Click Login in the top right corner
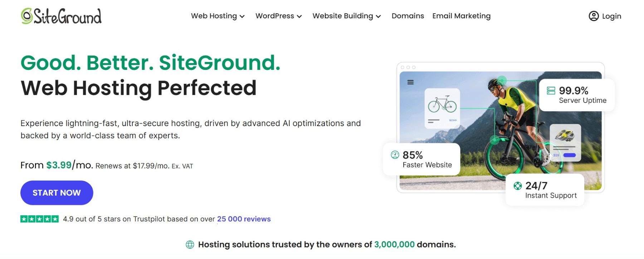644x259 pixels. click(x=612, y=16)
